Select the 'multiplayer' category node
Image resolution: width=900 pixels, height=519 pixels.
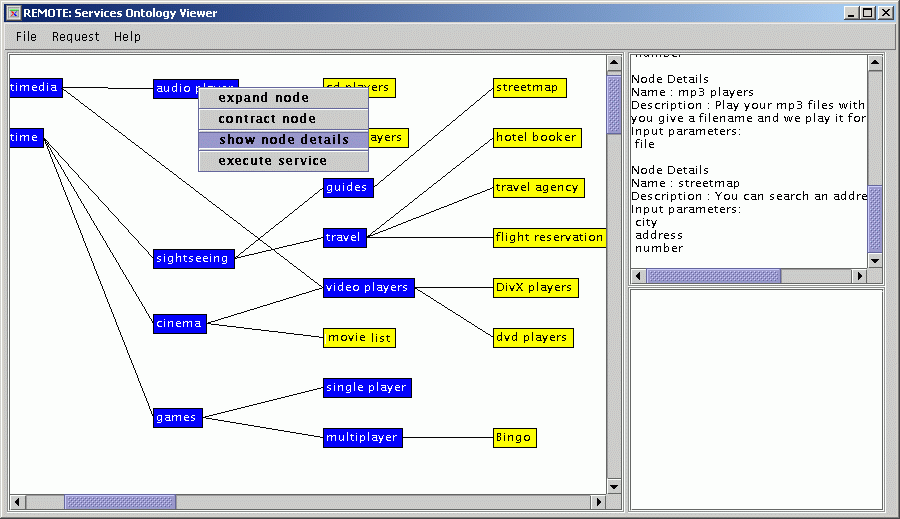click(362, 438)
